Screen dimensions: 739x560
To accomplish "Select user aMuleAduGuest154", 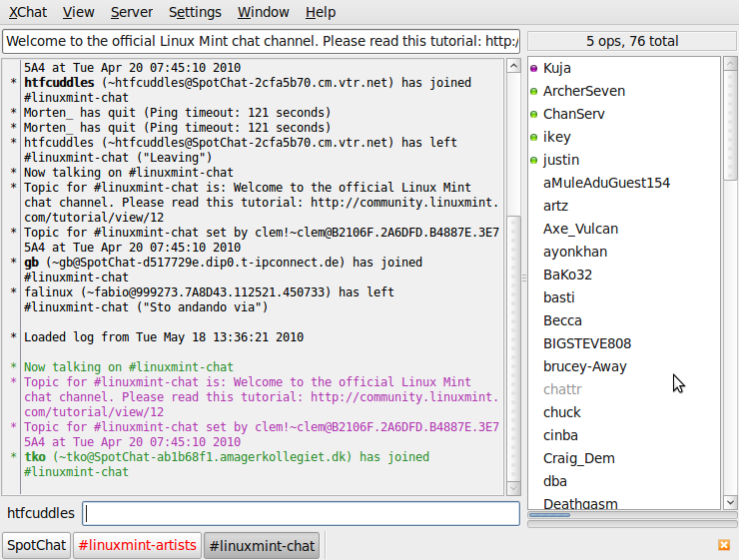I will [x=624, y=184].
